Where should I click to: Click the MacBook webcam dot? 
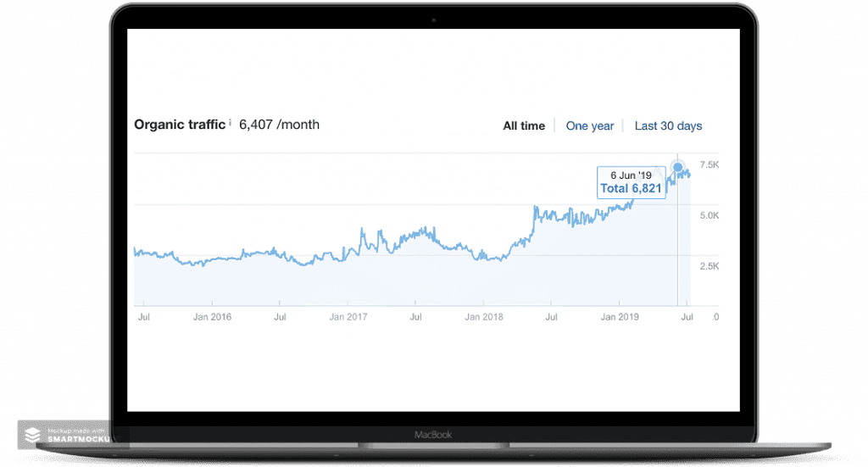click(433, 20)
